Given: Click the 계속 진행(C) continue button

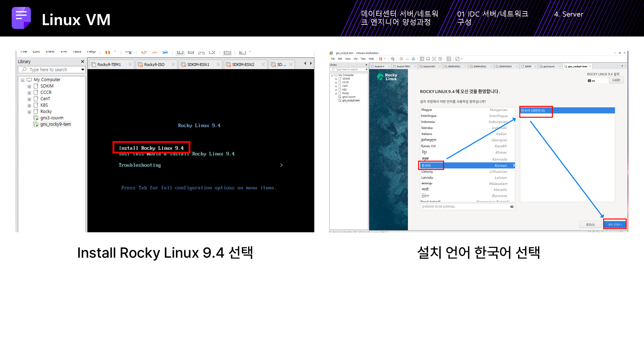Looking at the screenshot, I should pyautogui.click(x=615, y=224).
